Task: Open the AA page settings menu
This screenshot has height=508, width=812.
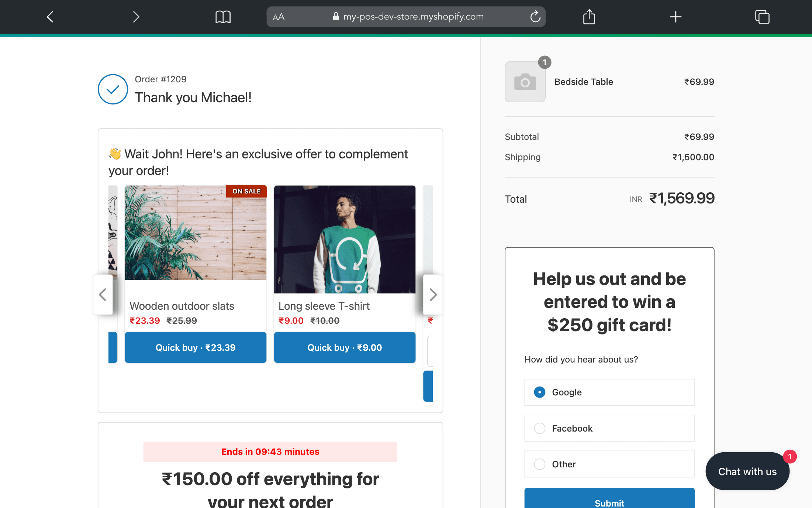Action: (279, 17)
